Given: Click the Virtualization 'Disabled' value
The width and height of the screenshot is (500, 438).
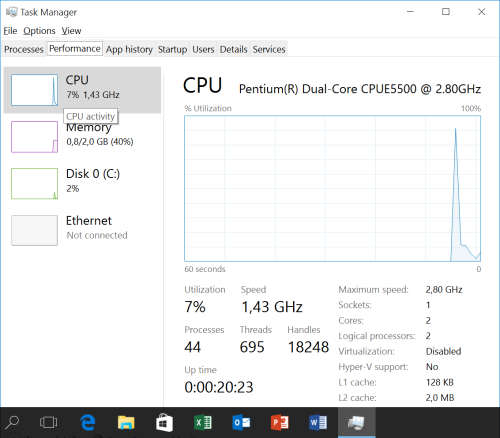Looking at the screenshot, I should point(443,351).
